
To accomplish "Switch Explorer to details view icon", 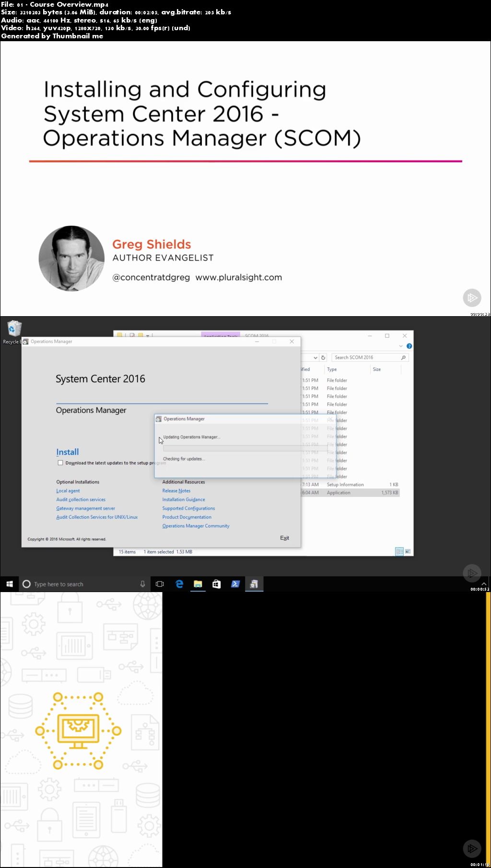I will [399, 552].
